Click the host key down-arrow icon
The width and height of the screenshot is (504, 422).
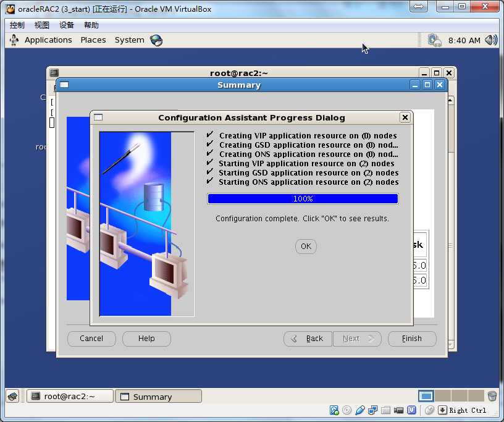pyautogui.click(x=443, y=410)
